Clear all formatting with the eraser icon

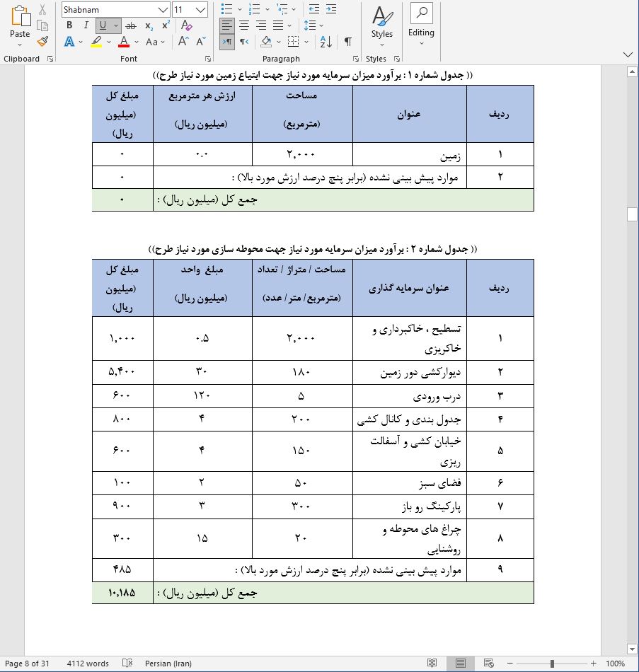[x=185, y=25]
